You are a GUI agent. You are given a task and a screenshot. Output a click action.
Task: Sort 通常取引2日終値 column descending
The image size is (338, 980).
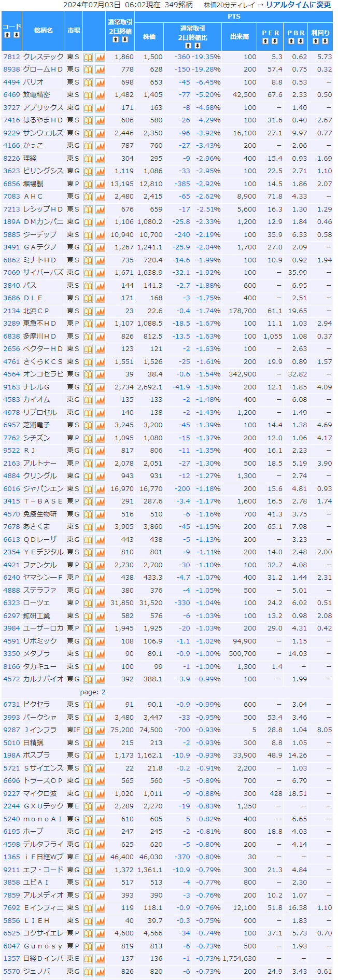(124, 39)
